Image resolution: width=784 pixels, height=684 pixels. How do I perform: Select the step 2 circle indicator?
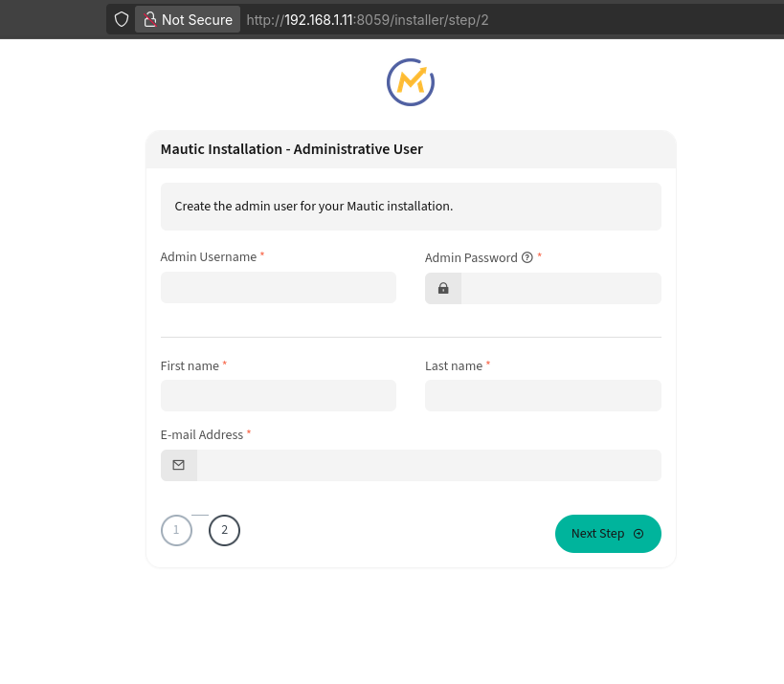tap(224, 530)
